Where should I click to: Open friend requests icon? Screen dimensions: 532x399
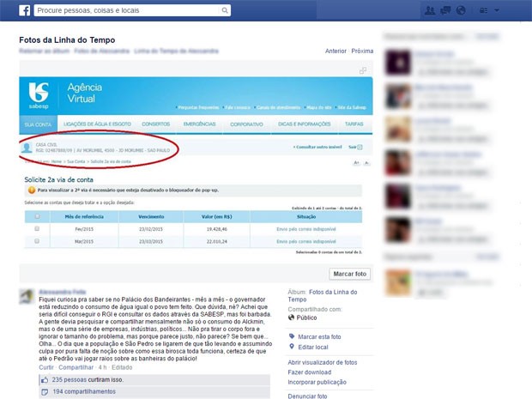coord(429,10)
